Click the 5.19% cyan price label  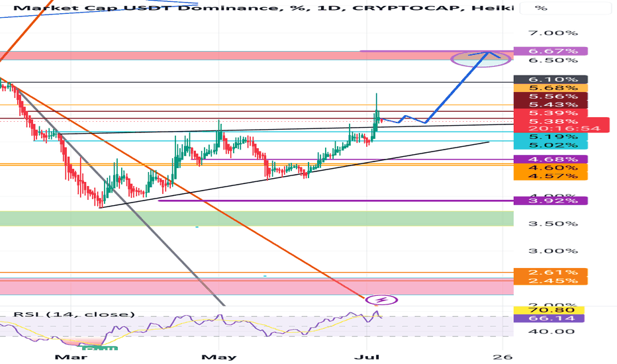point(551,137)
